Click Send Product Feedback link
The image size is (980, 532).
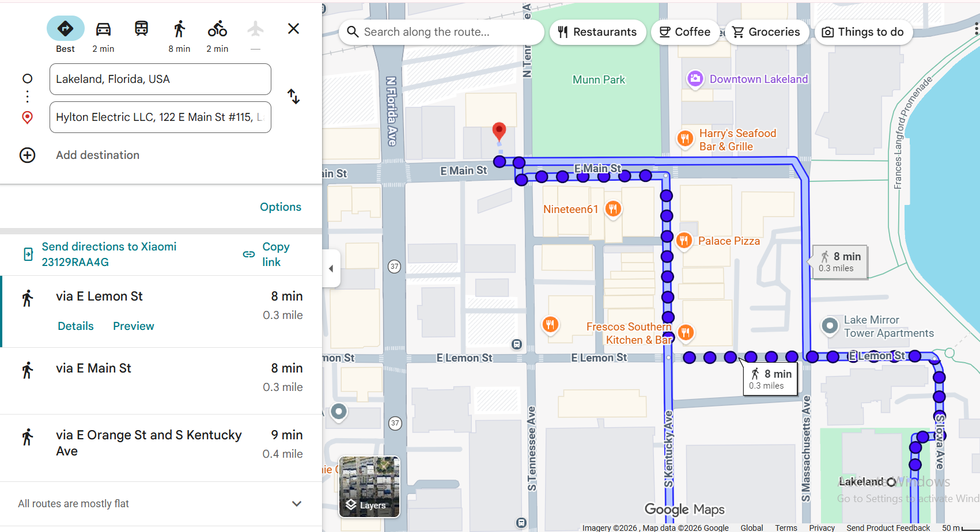click(888, 527)
